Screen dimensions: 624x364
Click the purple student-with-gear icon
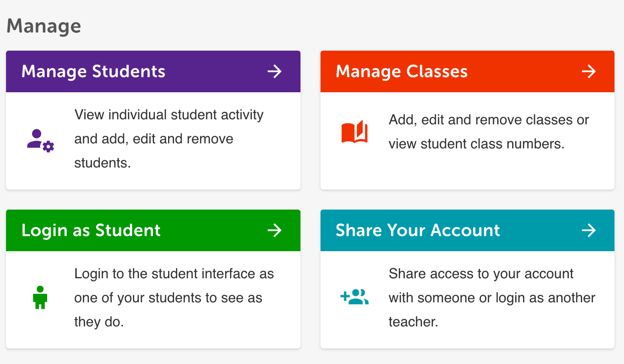(40, 139)
